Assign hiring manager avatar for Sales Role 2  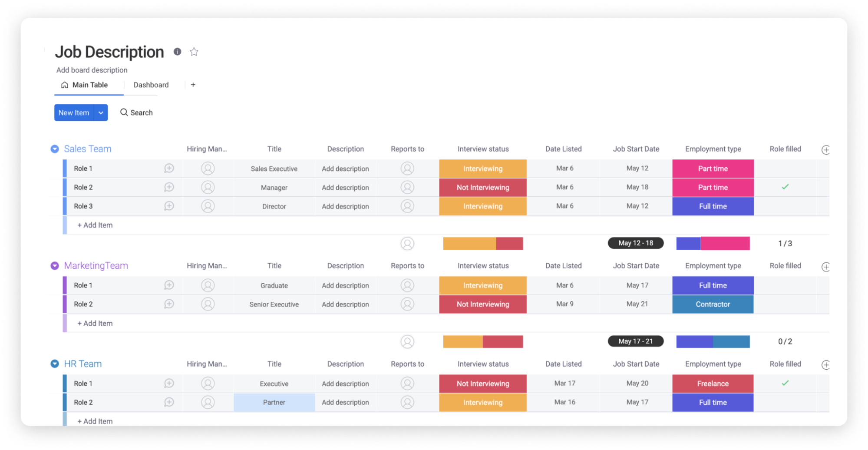click(208, 188)
